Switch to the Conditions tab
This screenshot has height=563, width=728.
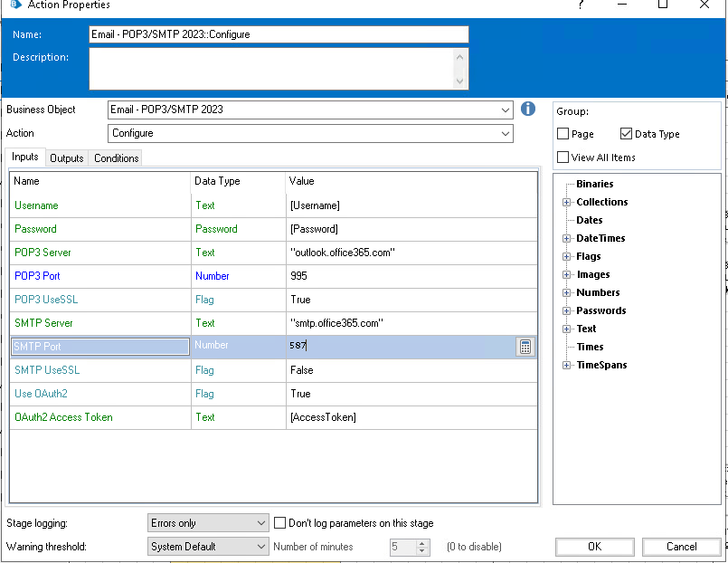(116, 158)
